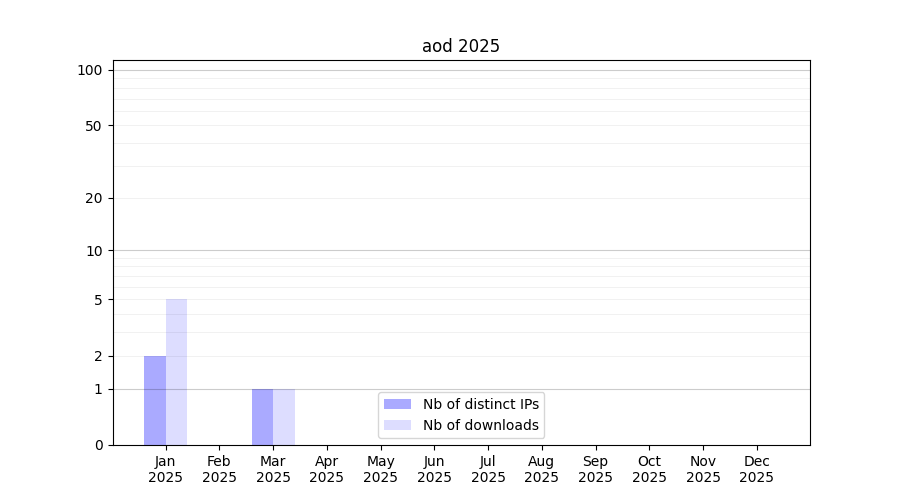
Task: Select the y-axis tick label 10
Action: point(94,251)
